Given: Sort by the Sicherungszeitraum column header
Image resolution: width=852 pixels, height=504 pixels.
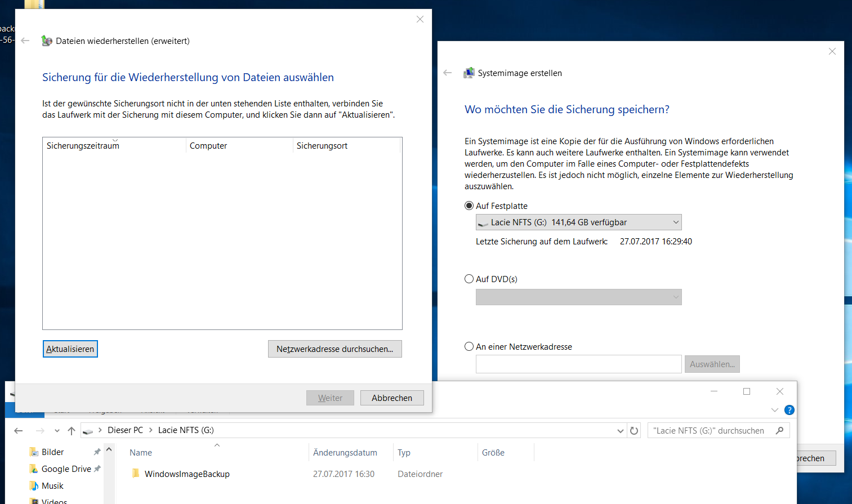Looking at the screenshot, I should tap(114, 145).
